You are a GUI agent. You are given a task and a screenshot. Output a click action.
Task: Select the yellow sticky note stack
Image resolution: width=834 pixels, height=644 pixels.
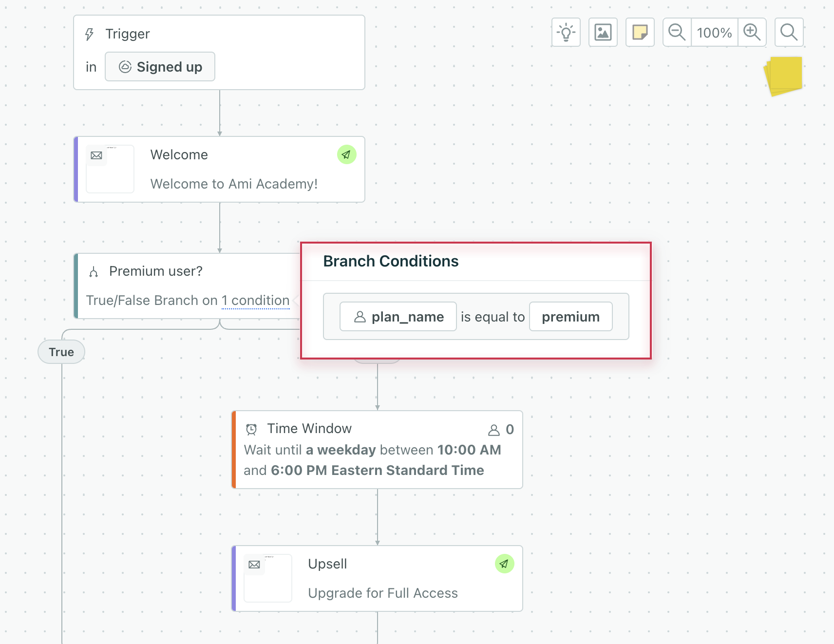click(783, 76)
